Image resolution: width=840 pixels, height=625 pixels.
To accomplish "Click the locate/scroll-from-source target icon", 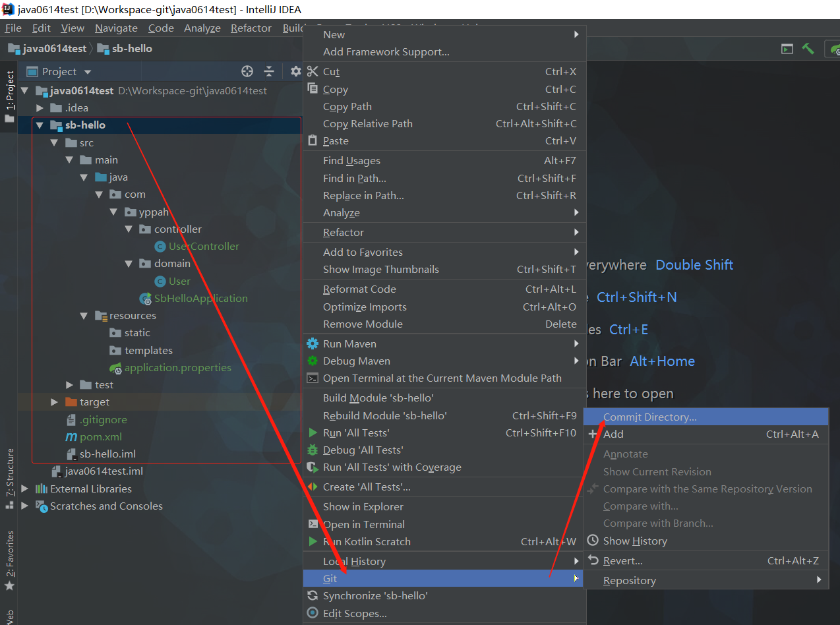I will (247, 72).
